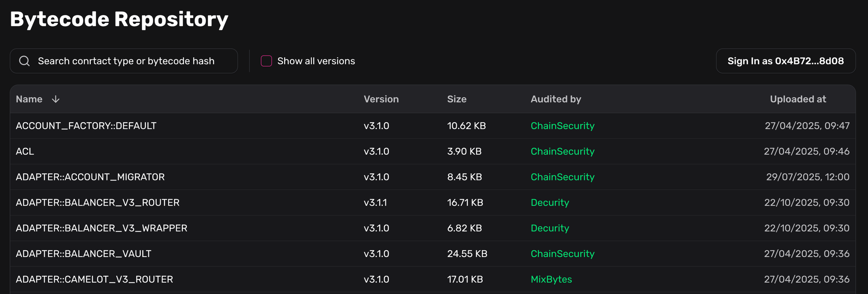
Task: Click the Uploaded at column header
Action: (x=797, y=99)
